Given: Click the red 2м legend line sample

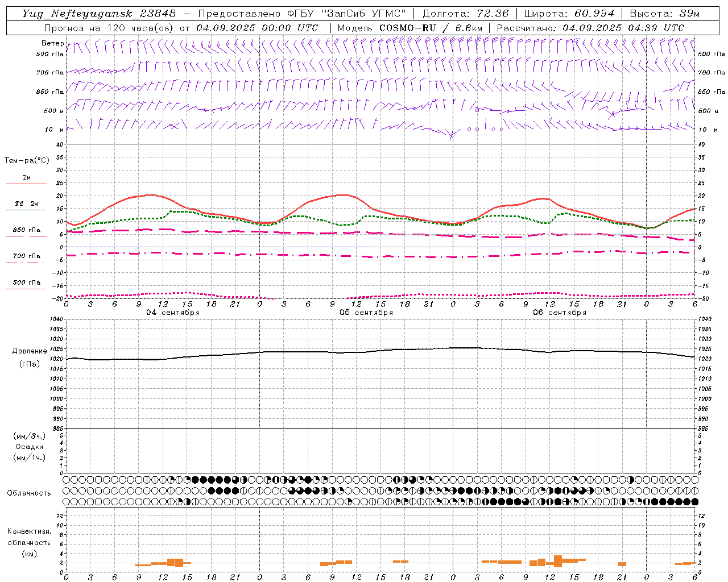Looking at the screenshot, I should point(26,184).
